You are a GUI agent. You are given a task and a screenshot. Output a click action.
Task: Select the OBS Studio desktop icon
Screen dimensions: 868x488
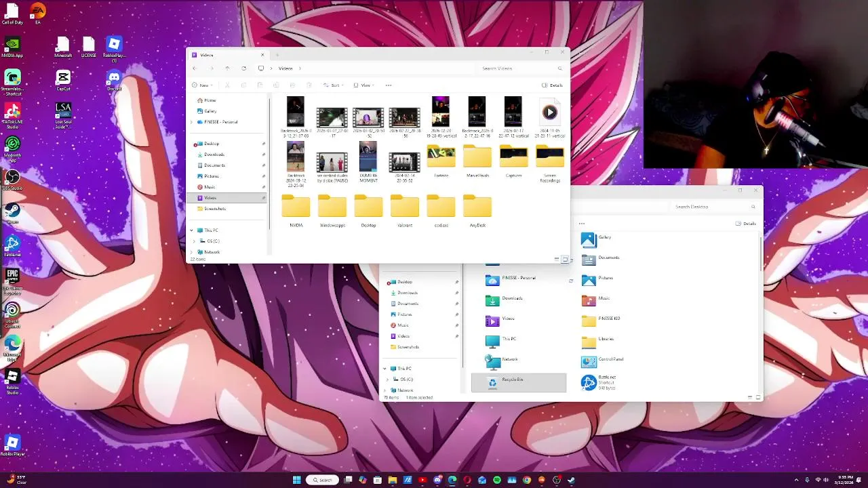[x=12, y=179]
